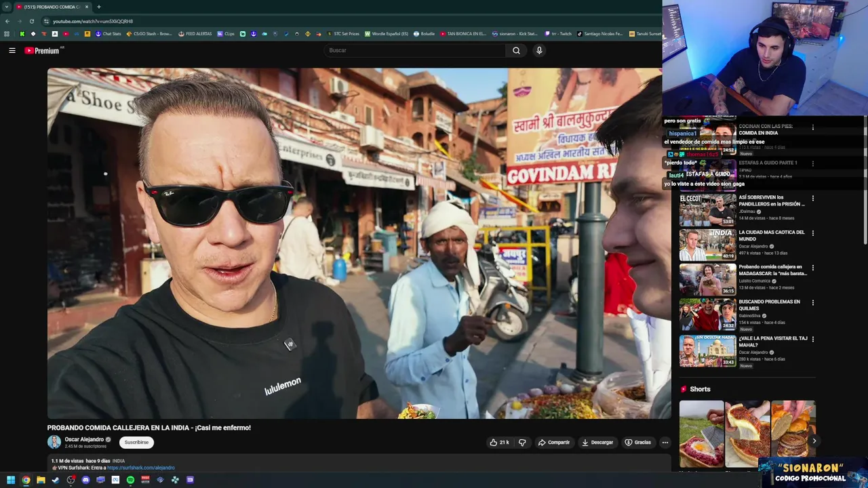Open Discord from the taskbar
Viewport: 868px width, 488px height.
85,480
